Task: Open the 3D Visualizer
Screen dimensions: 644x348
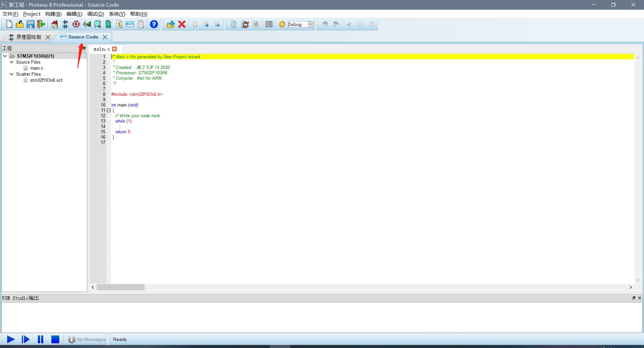Action: click(87, 24)
